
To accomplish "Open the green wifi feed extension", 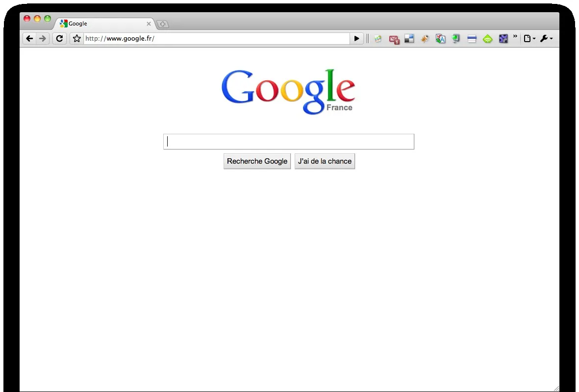I will pyautogui.click(x=488, y=38).
